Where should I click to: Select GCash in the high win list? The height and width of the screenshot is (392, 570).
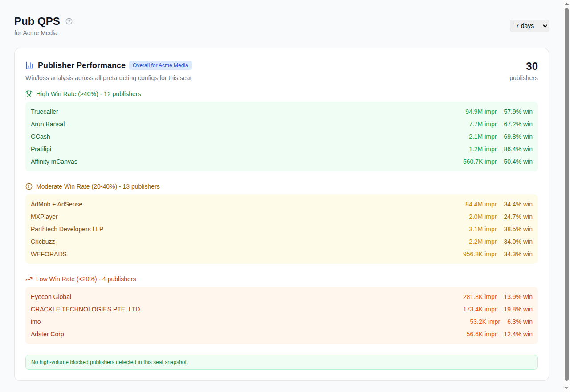(40, 137)
